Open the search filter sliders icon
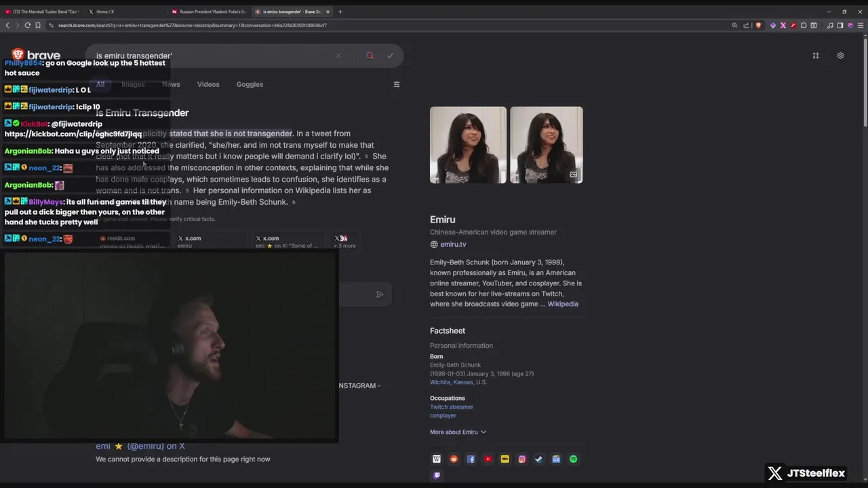This screenshot has width=868, height=488. tap(397, 85)
